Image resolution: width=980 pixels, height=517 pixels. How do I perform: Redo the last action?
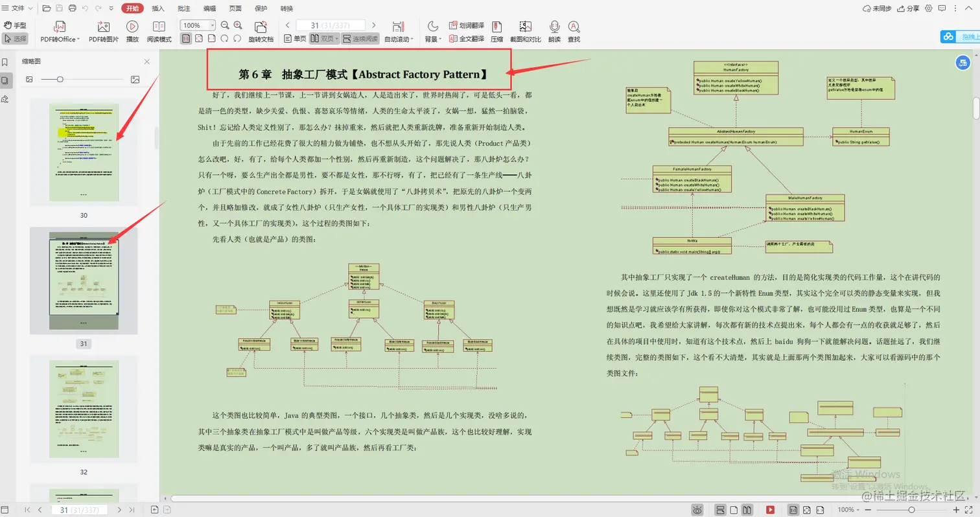pos(99,8)
